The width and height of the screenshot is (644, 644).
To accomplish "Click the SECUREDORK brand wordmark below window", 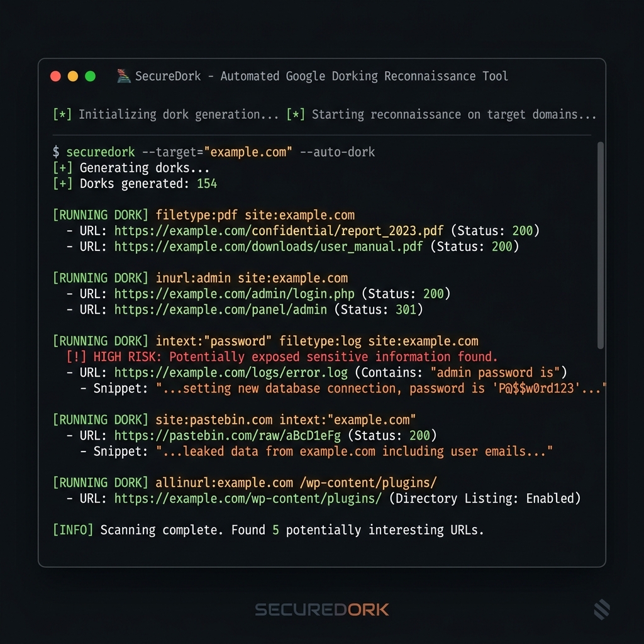I will [x=322, y=609].
